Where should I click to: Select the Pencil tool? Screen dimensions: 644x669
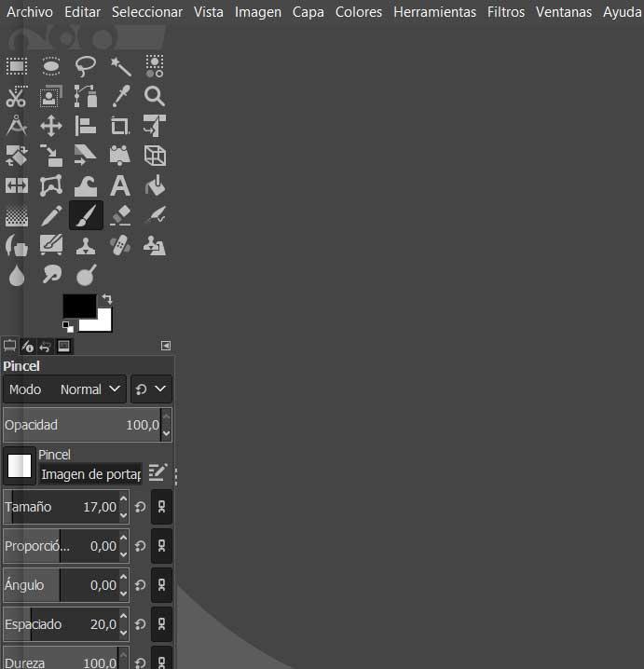(x=51, y=216)
